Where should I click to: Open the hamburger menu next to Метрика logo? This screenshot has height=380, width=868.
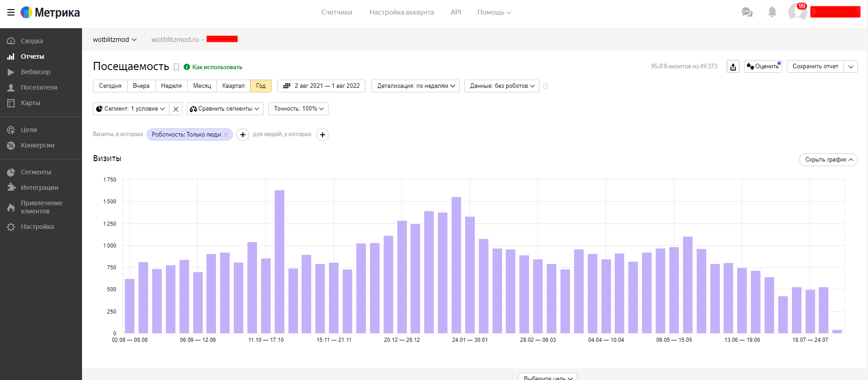[x=11, y=12]
